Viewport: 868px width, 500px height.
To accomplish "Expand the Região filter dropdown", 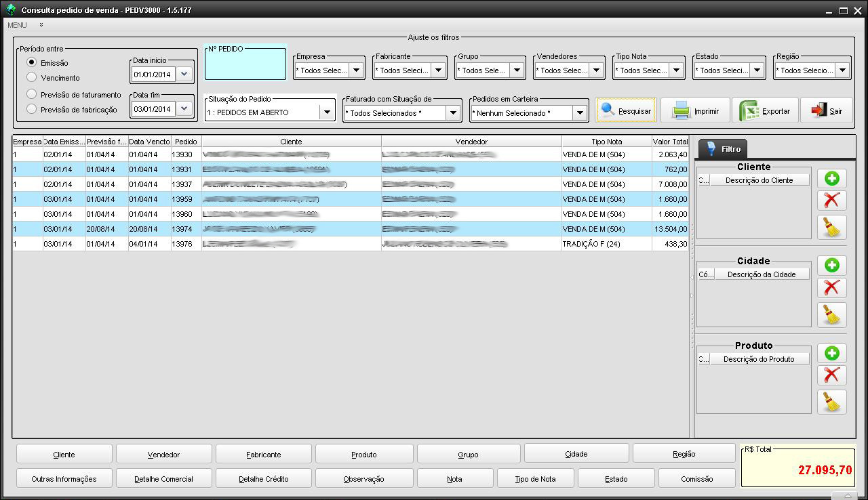I will coord(842,70).
